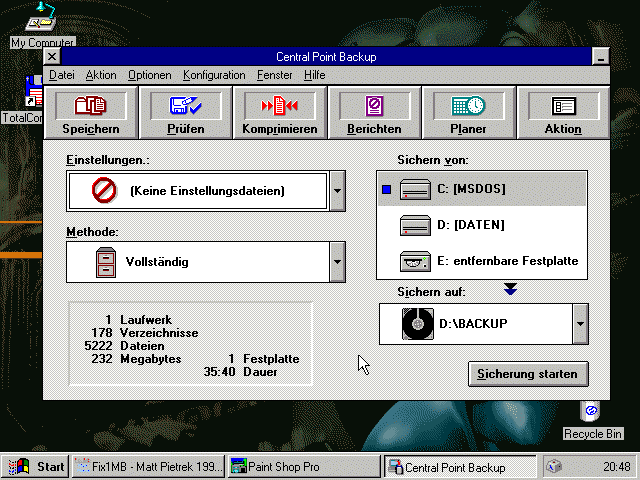Open the Berichten toolbar button

(374, 113)
